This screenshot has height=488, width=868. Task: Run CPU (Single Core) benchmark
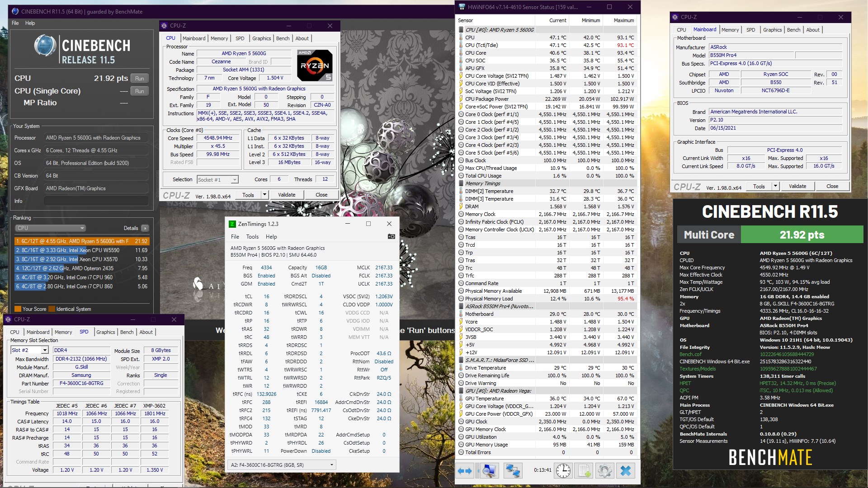(x=140, y=91)
